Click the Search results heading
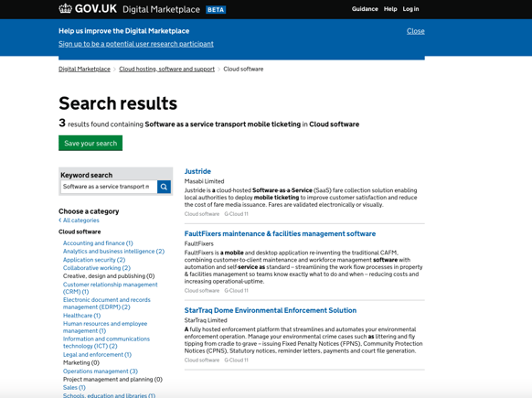Image resolution: width=532 pixels, height=398 pixels. pos(118,103)
